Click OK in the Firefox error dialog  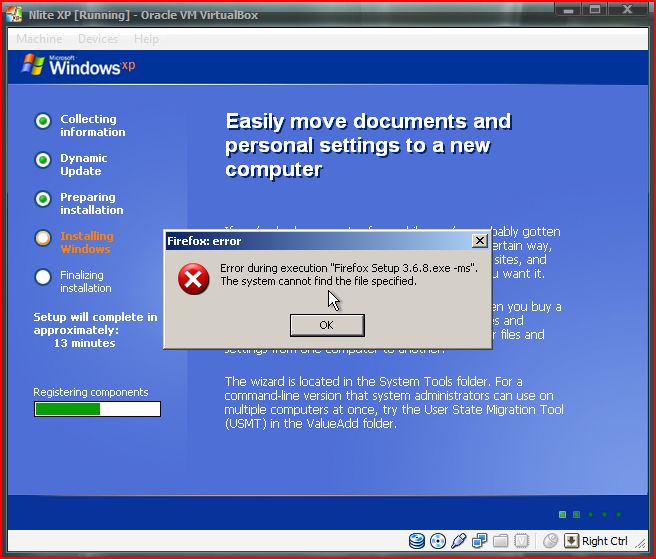coord(327,325)
